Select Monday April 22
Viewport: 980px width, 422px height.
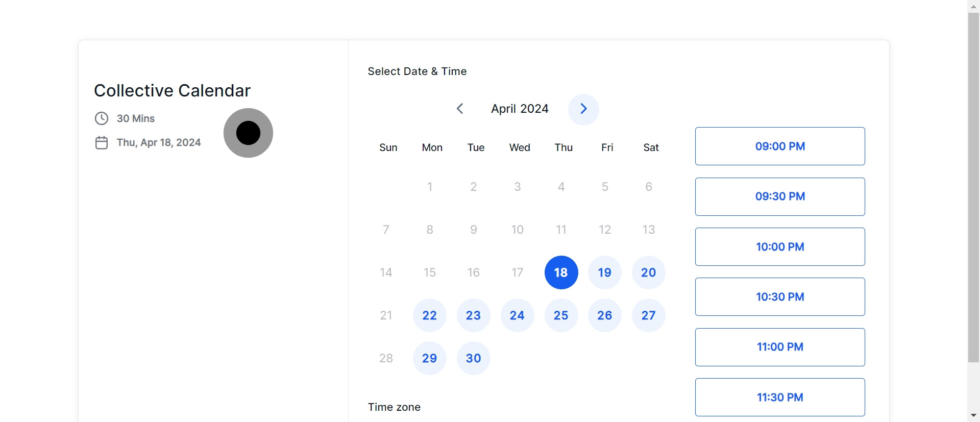coord(430,315)
